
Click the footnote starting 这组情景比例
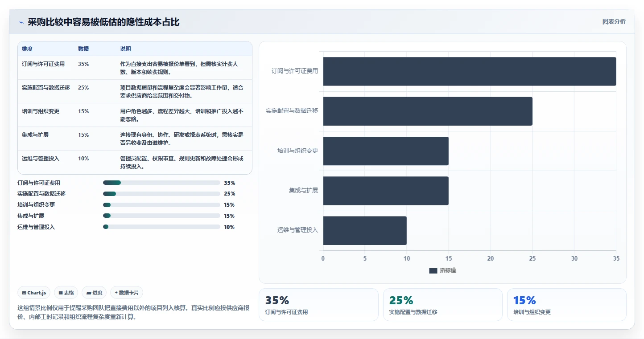tap(133, 312)
